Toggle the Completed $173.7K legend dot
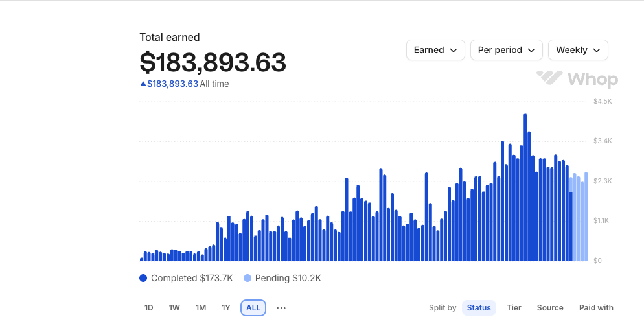This screenshot has width=644, height=326. [x=143, y=278]
